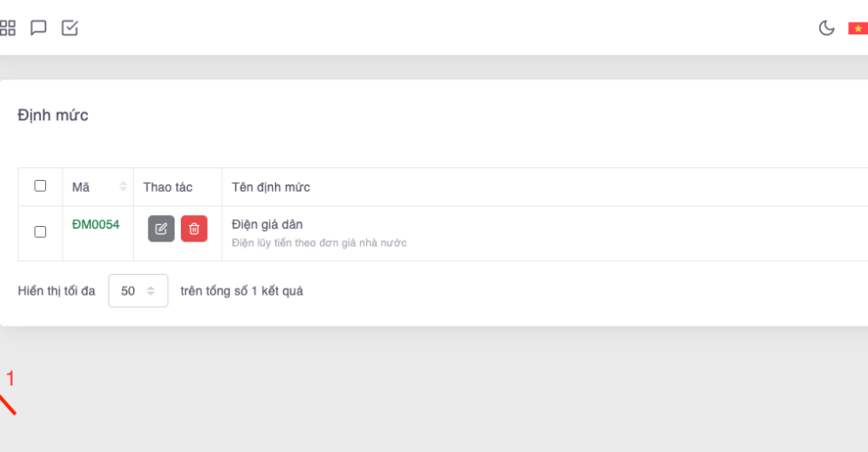The image size is (868, 452).
Task: Check the ĐM0054 row checkbox
Action: tap(40, 231)
